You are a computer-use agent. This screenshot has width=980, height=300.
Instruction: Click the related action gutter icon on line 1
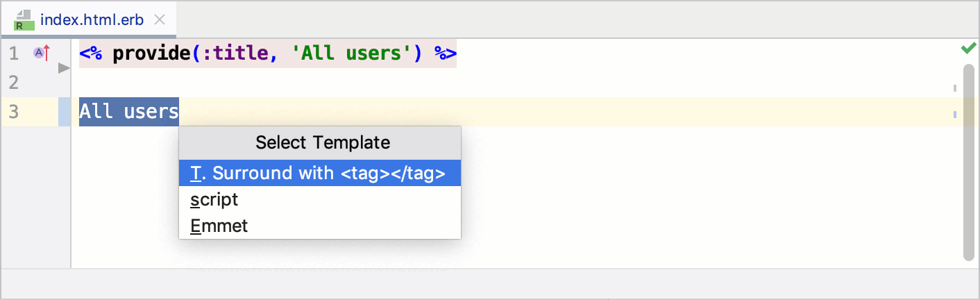click(42, 52)
